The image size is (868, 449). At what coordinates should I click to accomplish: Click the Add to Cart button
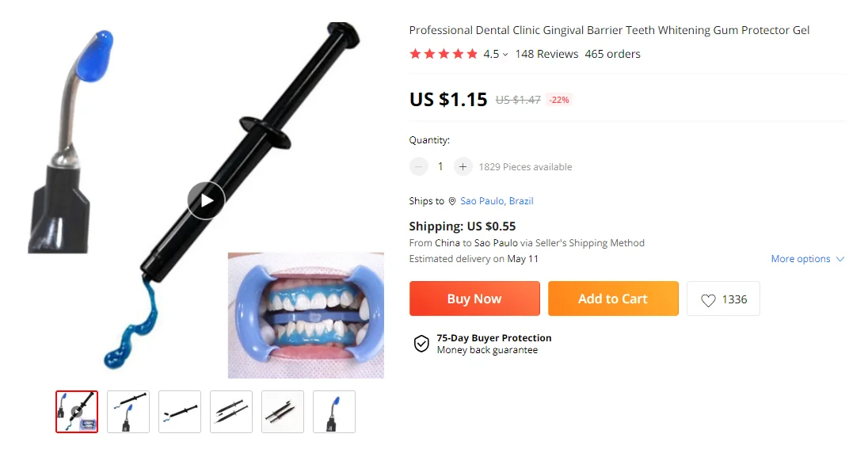[x=613, y=299]
